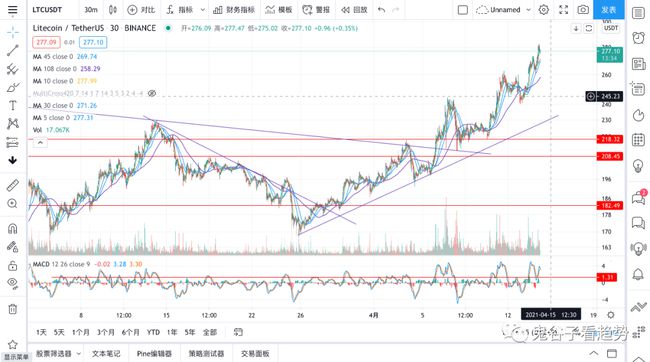The image size is (650, 362).
Task: Click the down arrow icon tool
Action: tap(12, 160)
